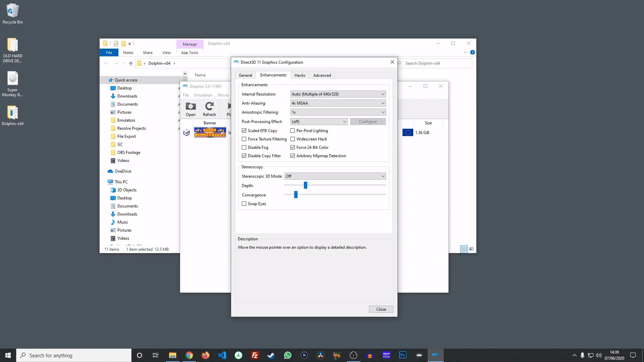Image resolution: width=644 pixels, height=362 pixels.
Task: Click the Configure button for Post-Processing Effect
Action: [x=368, y=121]
